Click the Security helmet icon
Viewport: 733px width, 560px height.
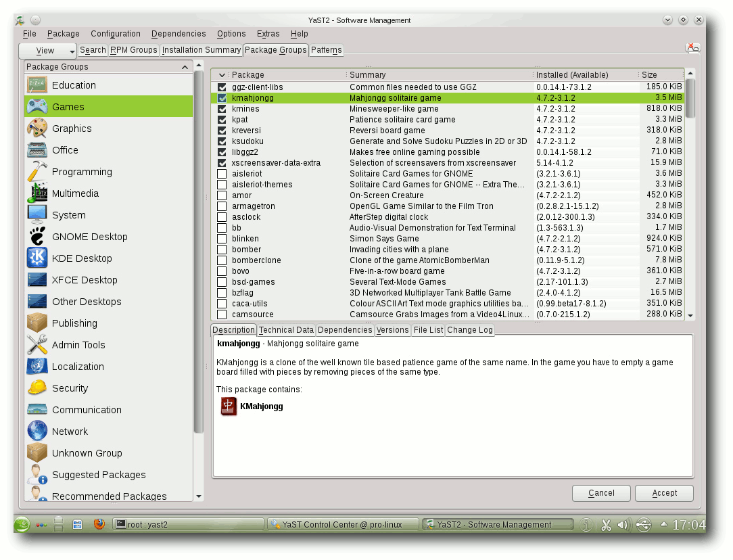pos(37,388)
